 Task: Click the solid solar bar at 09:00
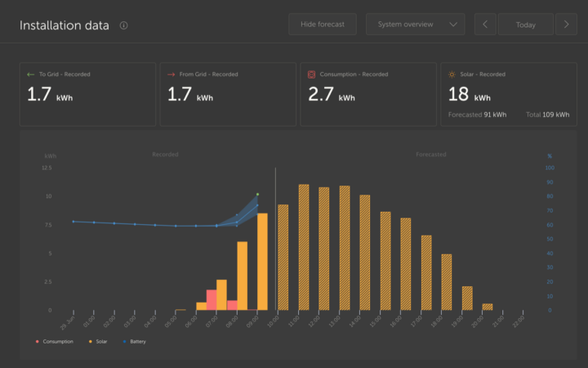coord(262,262)
